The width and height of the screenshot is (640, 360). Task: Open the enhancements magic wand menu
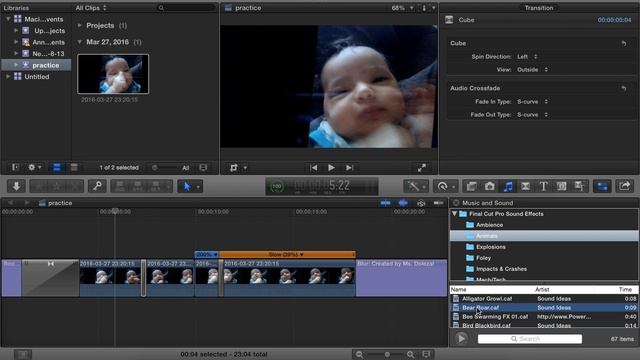pyautogui.click(x=416, y=187)
